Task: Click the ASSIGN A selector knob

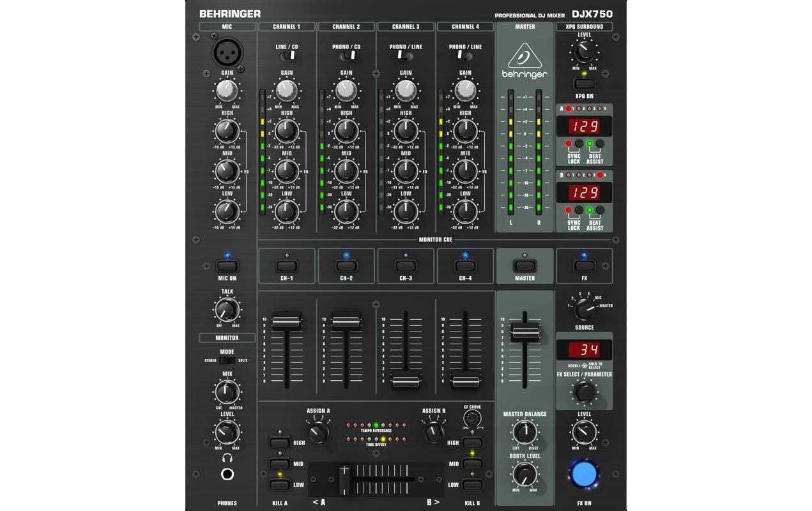Action: (x=318, y=432)
